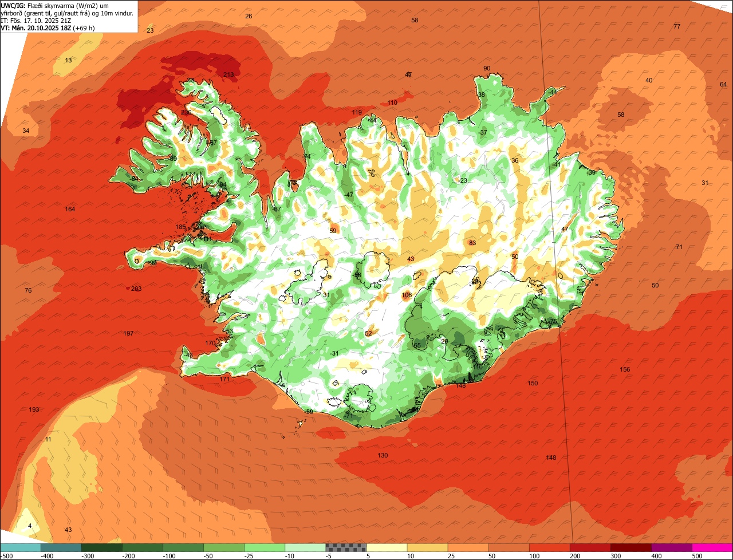The width and height of the screenshot is (733, 560).
Task: Click the flux value 130 south of Iceland
Action: [383, 455]
